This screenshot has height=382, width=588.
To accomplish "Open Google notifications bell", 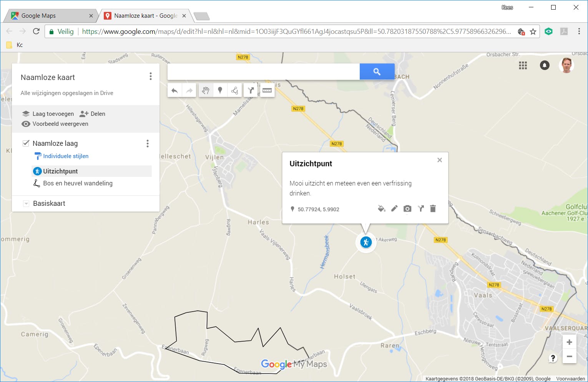I will point(545,65).
